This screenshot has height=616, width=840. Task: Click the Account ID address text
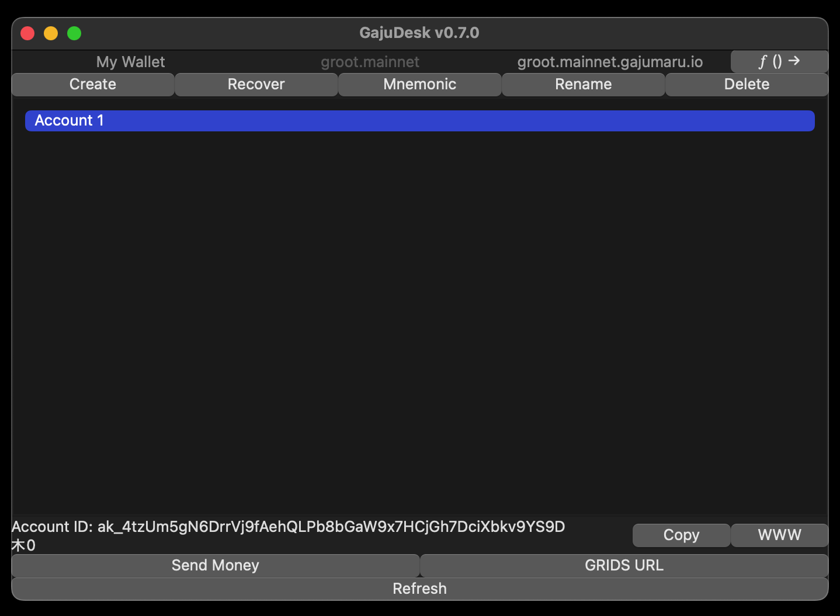pyautogui.click(x=331, y=527)
